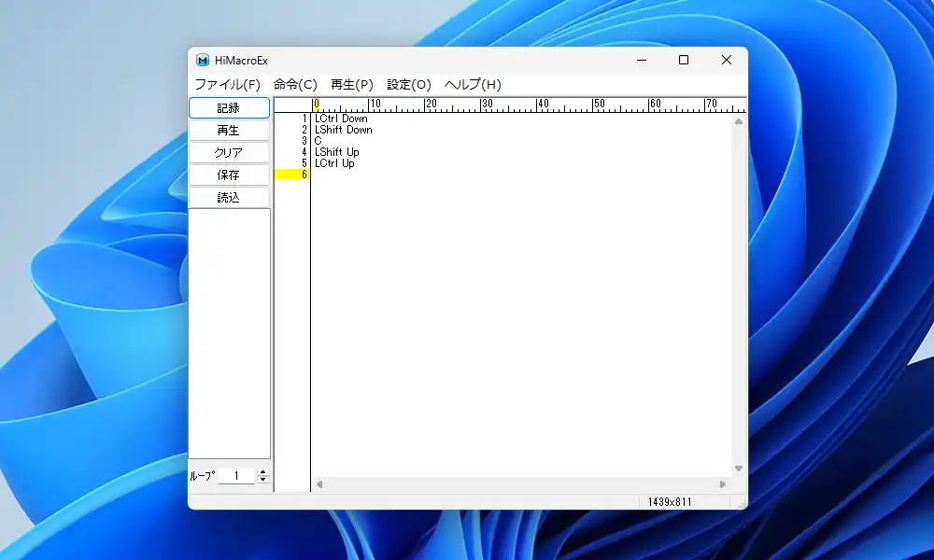Select the 'LShift Up' line in editor
This screenshot has height=560, width=934.
pyautogui.click(x=337, y=152)
